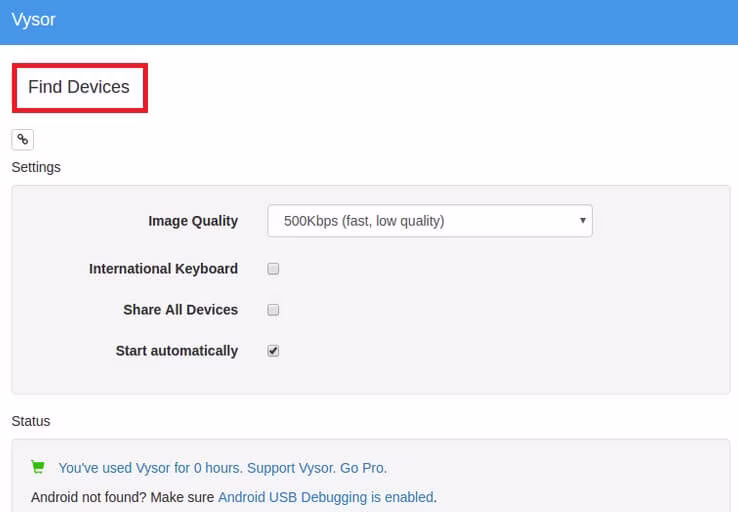
Task: Click the Settings section label
Action: tap(36, 167)
